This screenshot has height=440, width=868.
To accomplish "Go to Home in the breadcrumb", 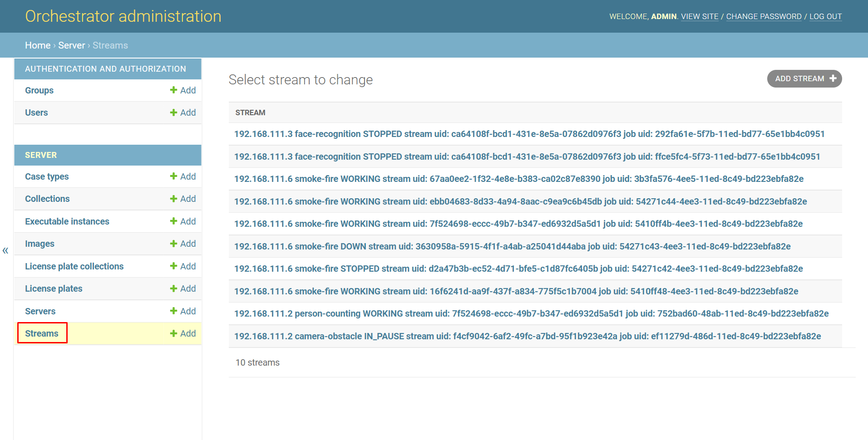I will (x=38, y=45).
